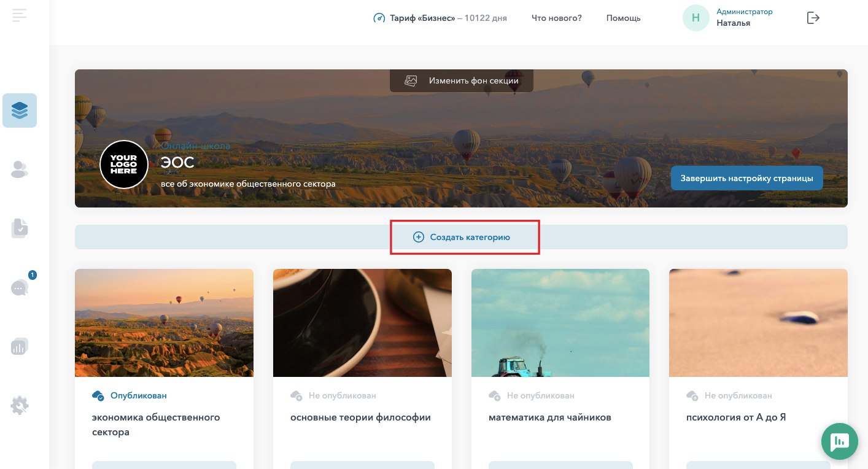Click cloud icon on психология от А до Я card
The width and height of the screenshot is (868, 469).
click(x=692, y=396)
